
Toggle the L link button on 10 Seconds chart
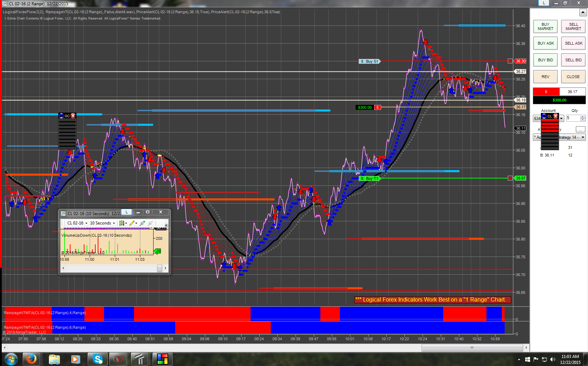[x=127, y=212]
